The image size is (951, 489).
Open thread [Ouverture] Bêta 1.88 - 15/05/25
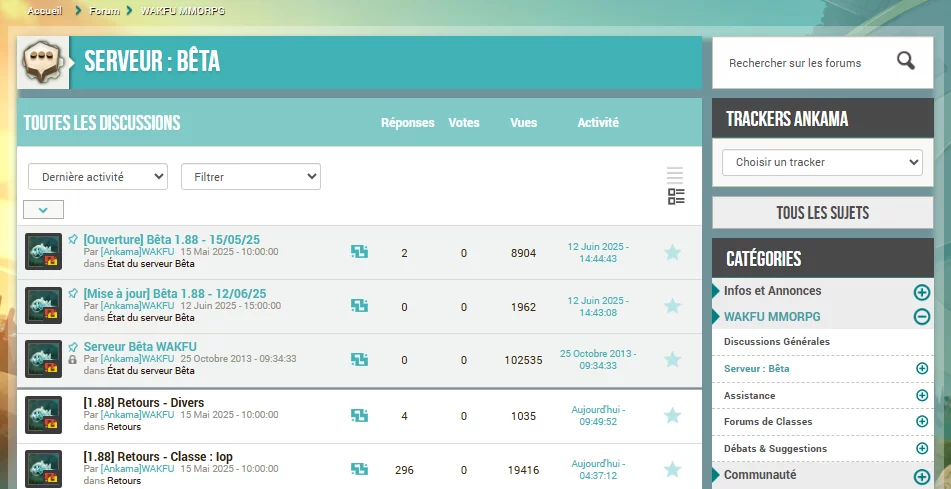tap(172, 240)
